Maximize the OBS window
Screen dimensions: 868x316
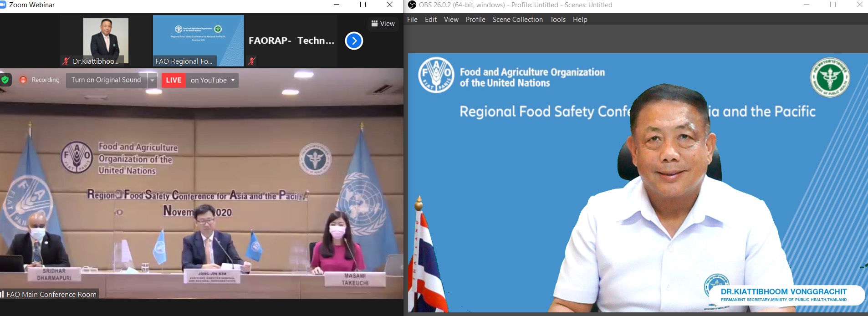point(833,5)
